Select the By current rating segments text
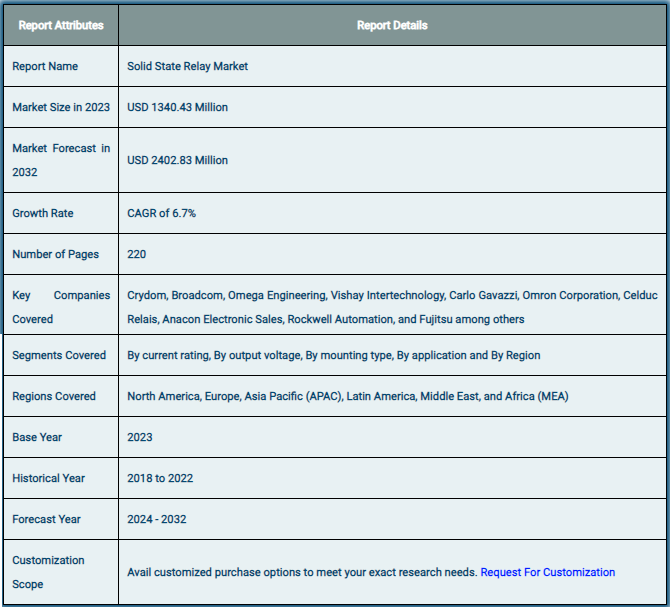Screen dimensions: 670x607 coord(334,355)
